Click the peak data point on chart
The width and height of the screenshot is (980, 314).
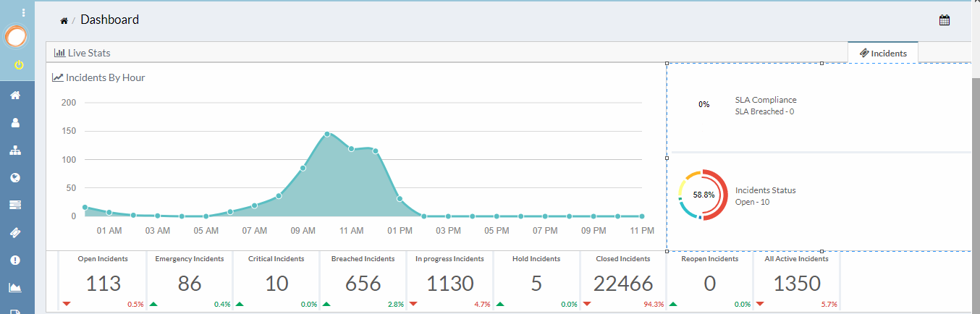(x=327, y=134)
